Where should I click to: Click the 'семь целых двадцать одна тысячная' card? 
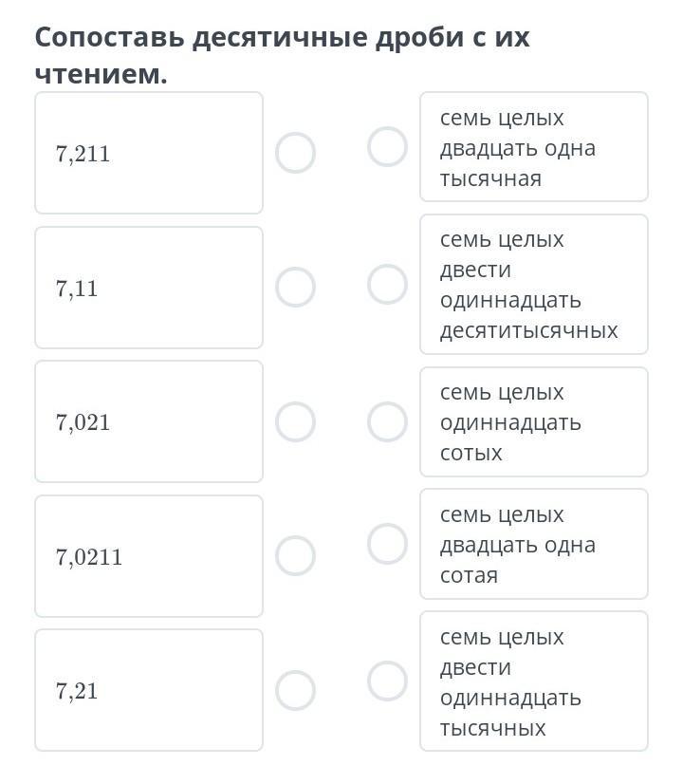point(533,147)
